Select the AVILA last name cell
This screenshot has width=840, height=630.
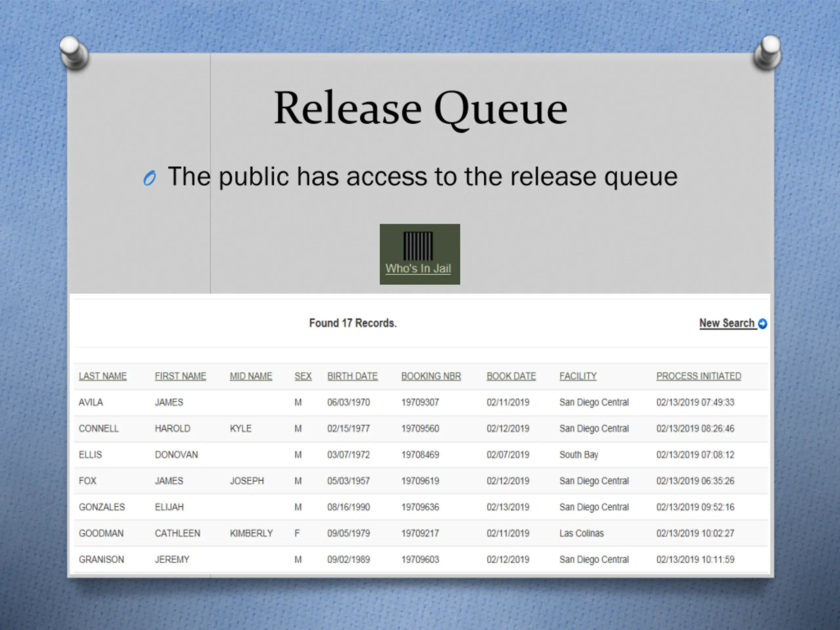(x=91, y=403)
